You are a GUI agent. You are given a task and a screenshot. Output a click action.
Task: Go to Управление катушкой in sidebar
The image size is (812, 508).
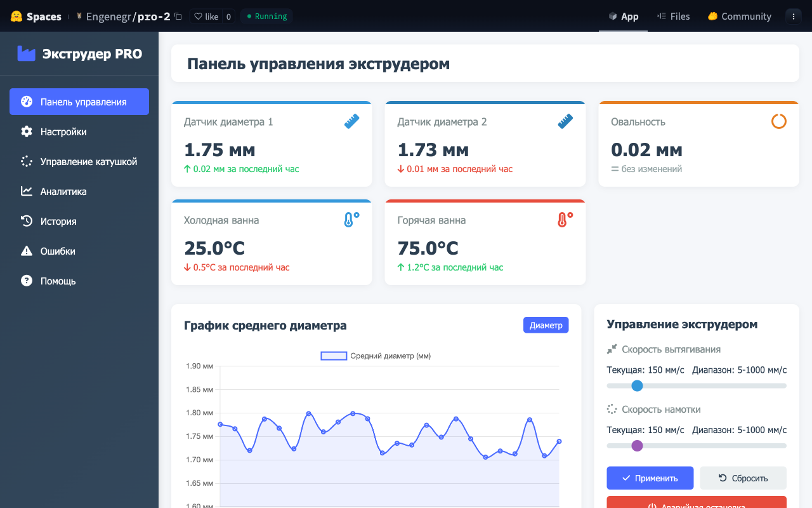tap(88, 161)
